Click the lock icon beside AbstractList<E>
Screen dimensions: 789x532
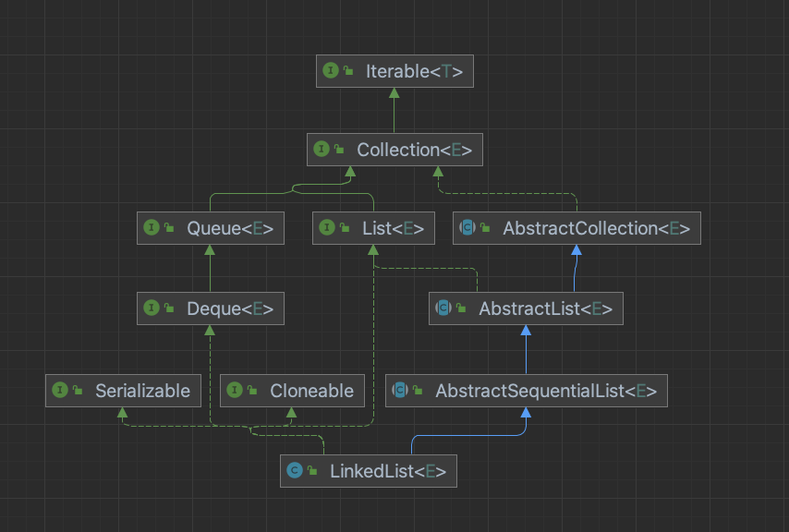click(461, 308)
